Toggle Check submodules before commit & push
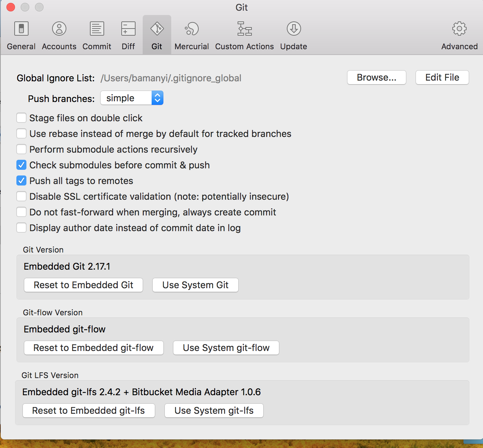This screenshot has height=448, width=483. point(21,165)
